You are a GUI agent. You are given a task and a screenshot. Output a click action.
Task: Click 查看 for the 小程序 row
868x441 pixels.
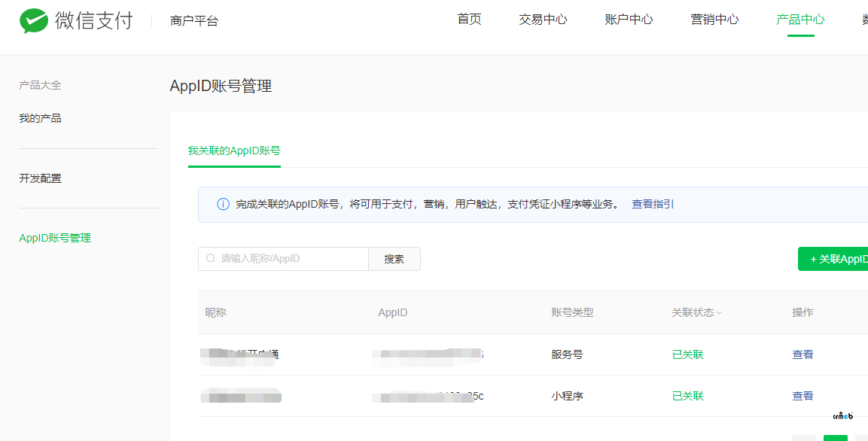pos(803,396)
